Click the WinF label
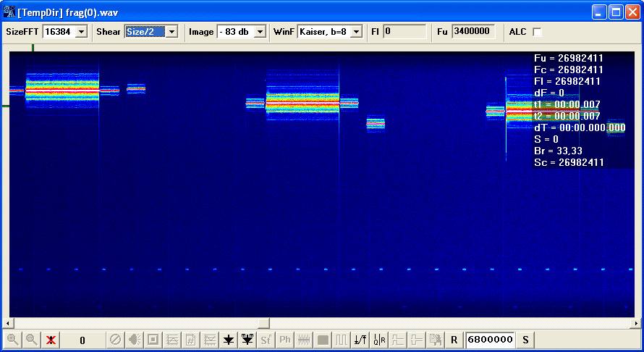The width and height of the screenshot is (644, 352). tap(284, 32)
